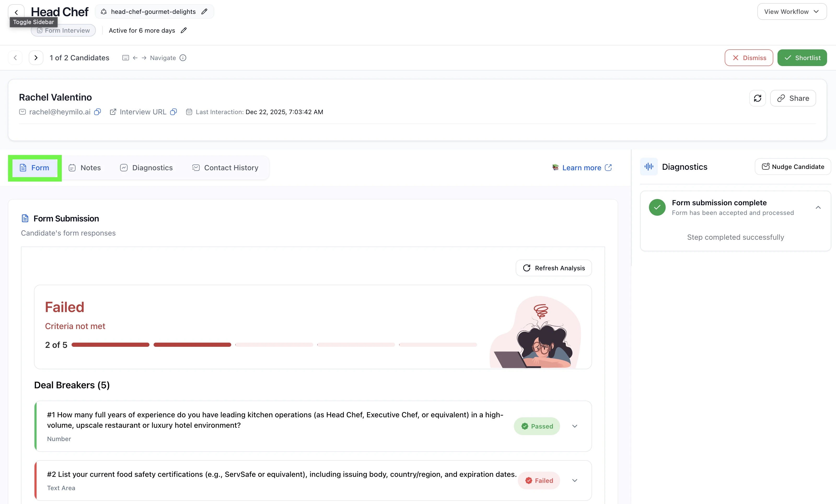836x504 pixels.
Task: Open the Learn more link
Action: click(x=582, y=168)
